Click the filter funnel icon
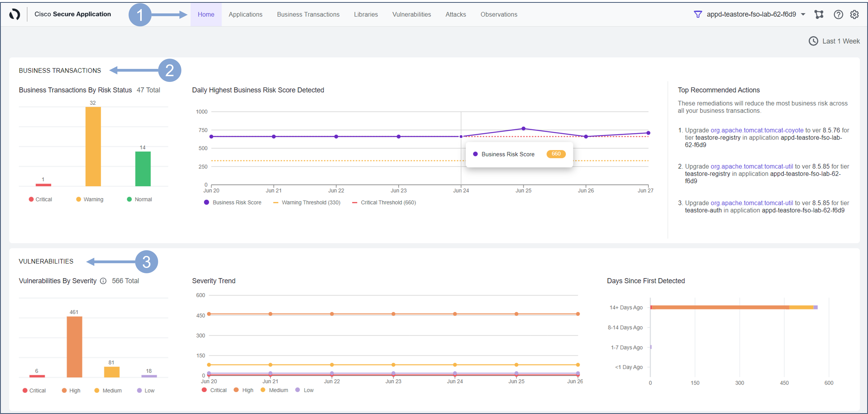This screenshot has width=868, height=414. [698, 14]
